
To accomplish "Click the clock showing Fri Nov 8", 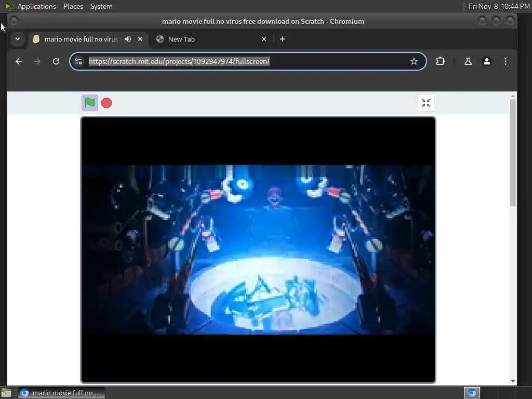I will pos(499,6).
